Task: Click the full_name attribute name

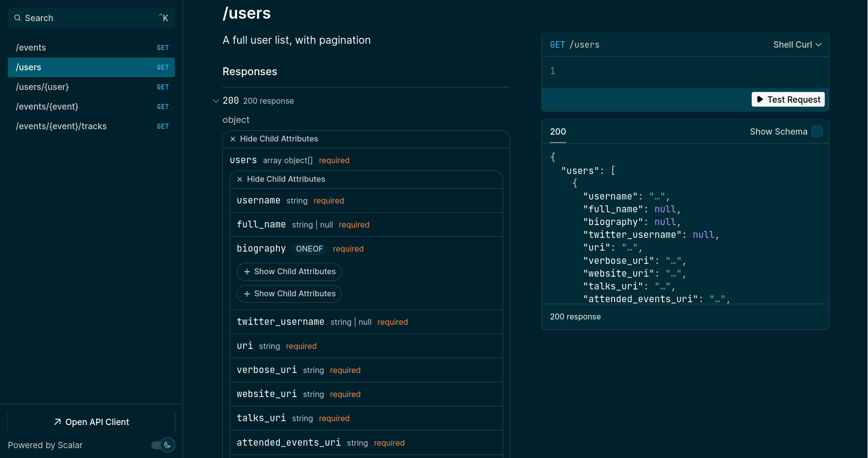Action: click(x=261, y=225)
